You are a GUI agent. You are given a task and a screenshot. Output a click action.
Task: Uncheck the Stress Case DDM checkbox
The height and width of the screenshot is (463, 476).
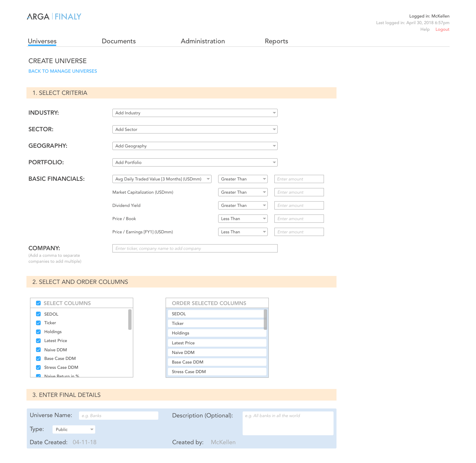pyautogui.click(x=38, y=367)
